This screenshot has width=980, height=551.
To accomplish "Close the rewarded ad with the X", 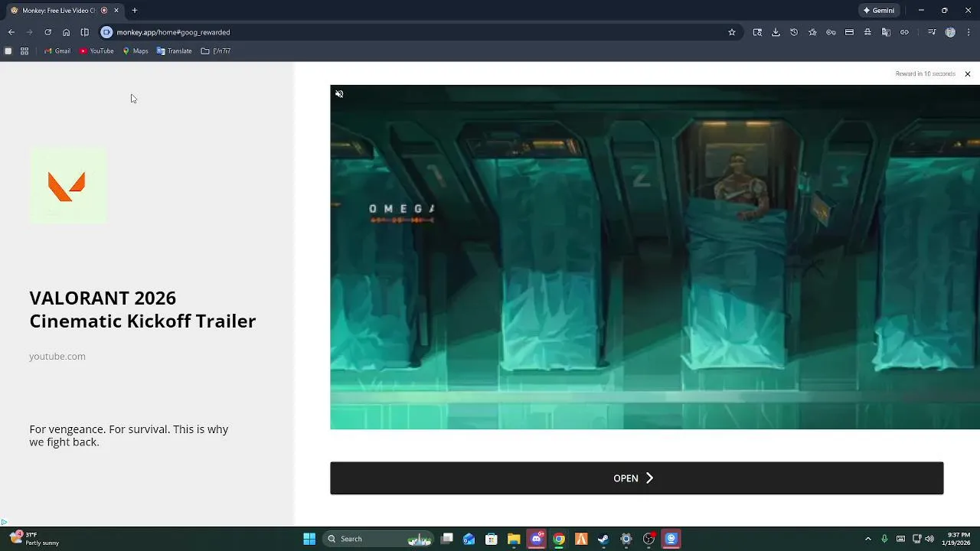I will point(968,74).
